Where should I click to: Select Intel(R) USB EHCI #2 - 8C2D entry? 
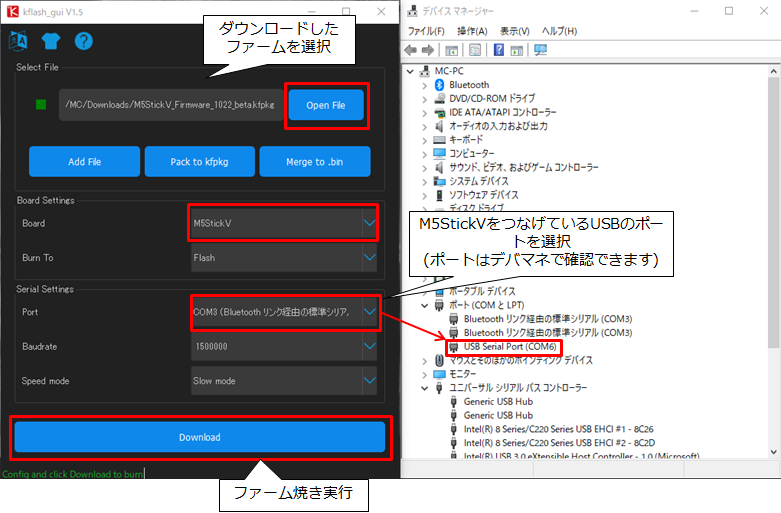click(x=559, y=443)
